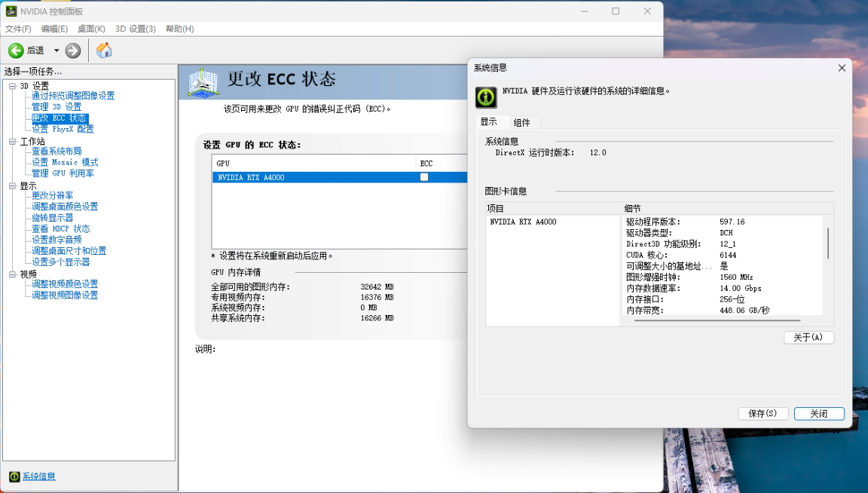The image size is (868, 493).
Task: Click the 全部可用的图形内存 value 32642 MB
Action: tap(377, 287)
